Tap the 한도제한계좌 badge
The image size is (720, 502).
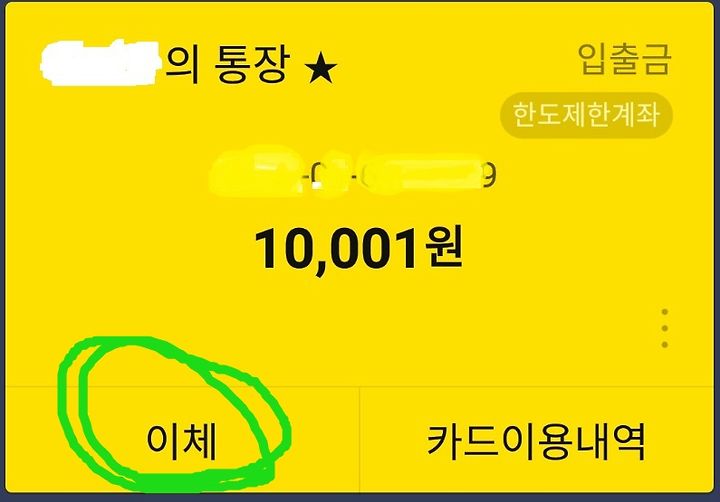pos(586,115)
